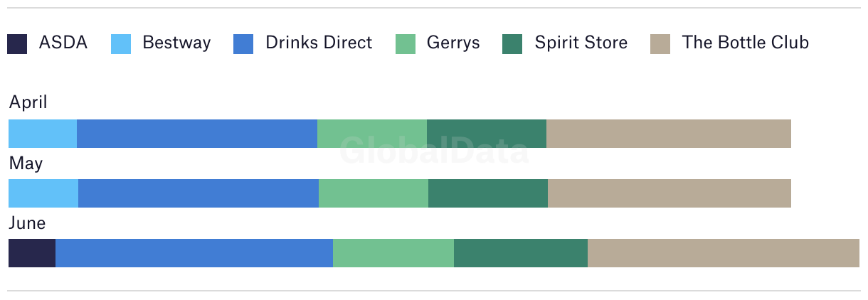868x300 pixels.
Task: Click the ASDA legend color swatch
Action: click(17, 44)
